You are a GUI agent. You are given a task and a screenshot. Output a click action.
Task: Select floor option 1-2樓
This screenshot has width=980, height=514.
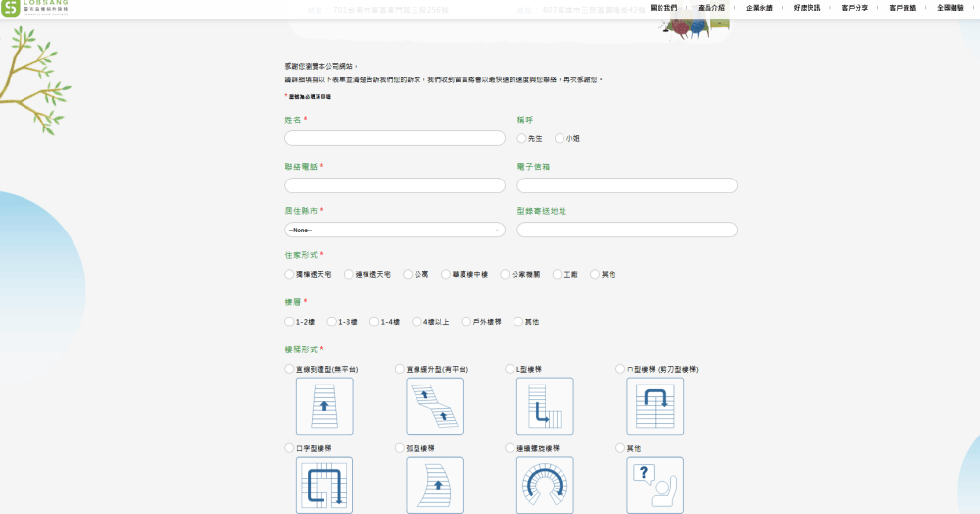click(289, 322)
